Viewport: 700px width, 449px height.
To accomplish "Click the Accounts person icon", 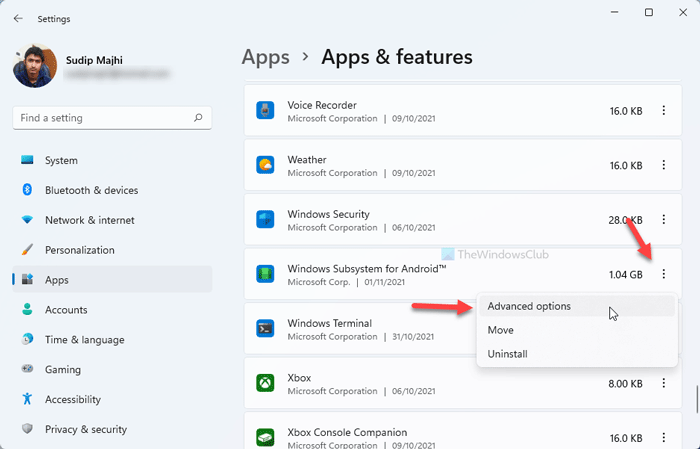I will [27, 309].
